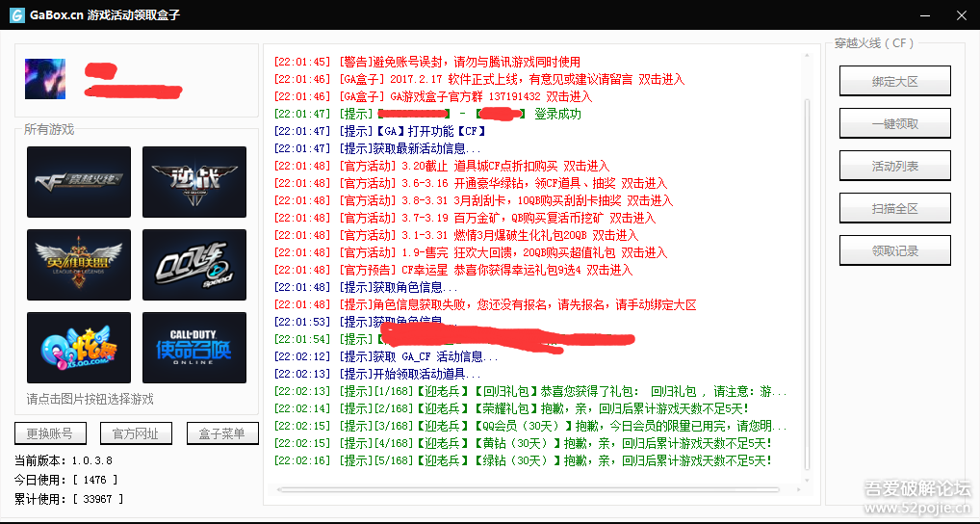Select the Call of Duty 使命召唤 Online tile
This screenshot has width=980, height=524.
(x=194, y=348)
